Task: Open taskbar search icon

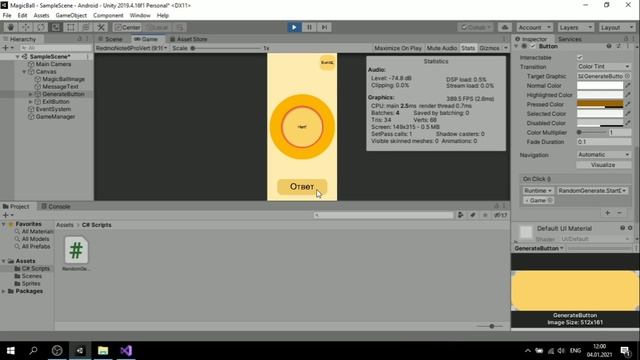Action: tap(33, 351)
